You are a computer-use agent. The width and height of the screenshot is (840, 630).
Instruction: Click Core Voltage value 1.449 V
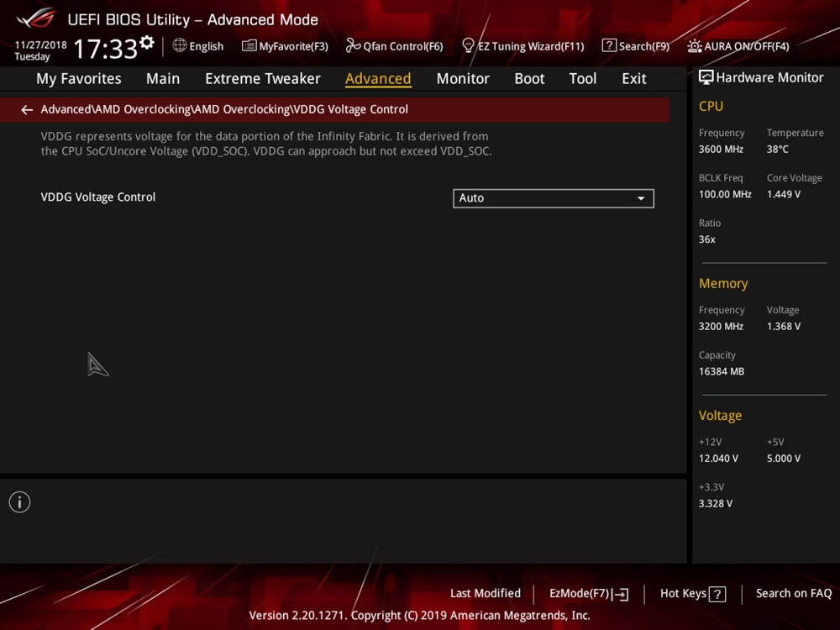[x=783, y=195]
